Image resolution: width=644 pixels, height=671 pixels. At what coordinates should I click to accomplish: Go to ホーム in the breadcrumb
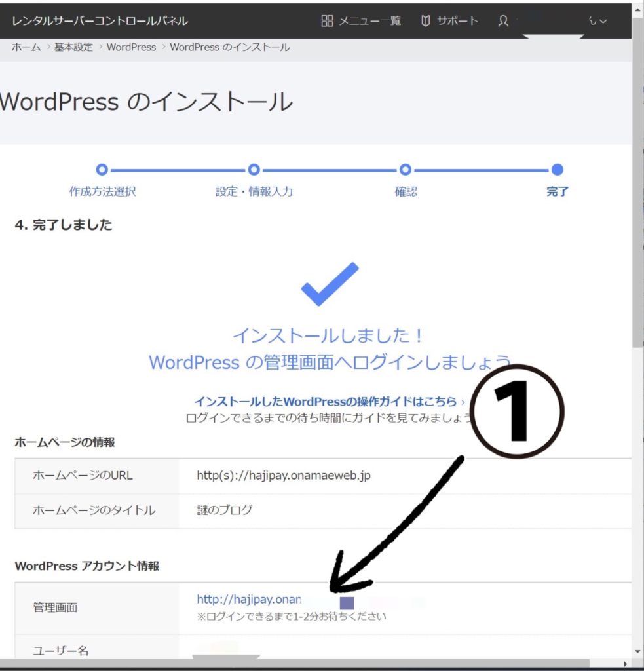pos(26,47)
